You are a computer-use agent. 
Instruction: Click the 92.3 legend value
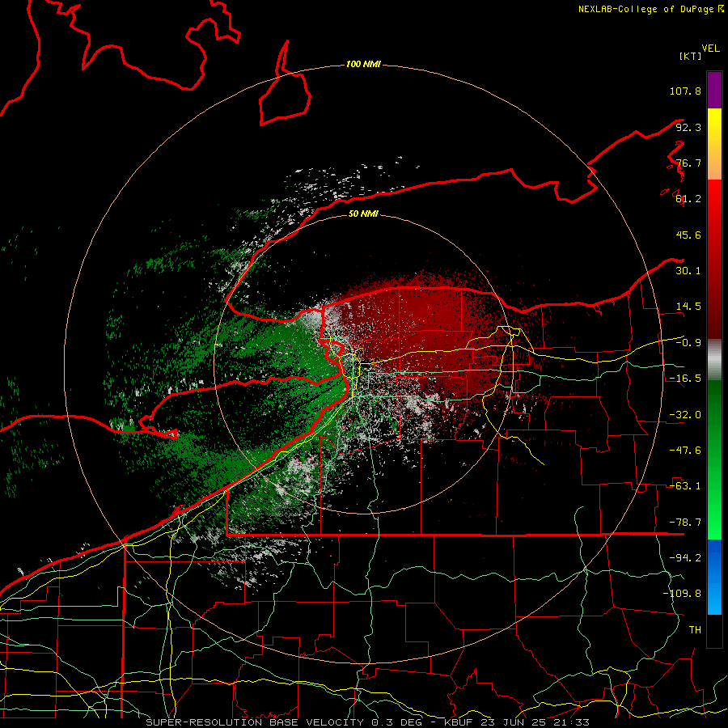tap(688, 127)
